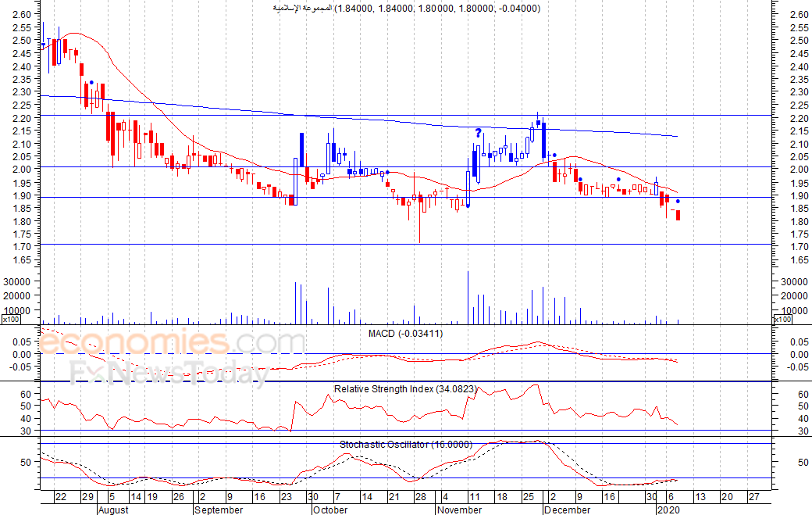Click the blue question mark marker

click(x=478, y=133)
